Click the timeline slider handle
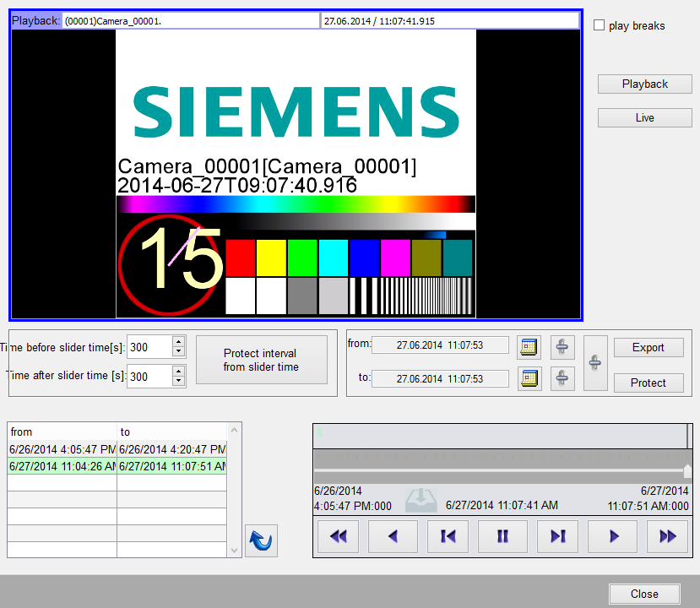Screen dimensions: 700x608 pos(687,470)
